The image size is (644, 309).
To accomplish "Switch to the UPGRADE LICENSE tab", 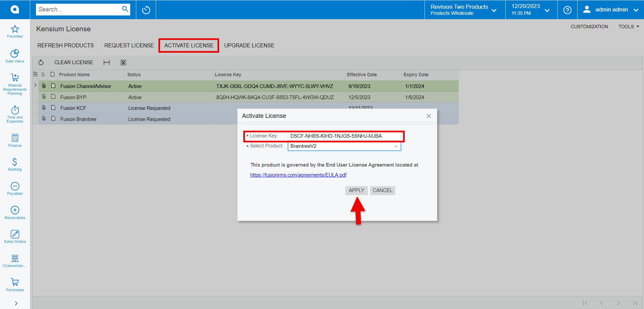I will click(x=249, y=45).
